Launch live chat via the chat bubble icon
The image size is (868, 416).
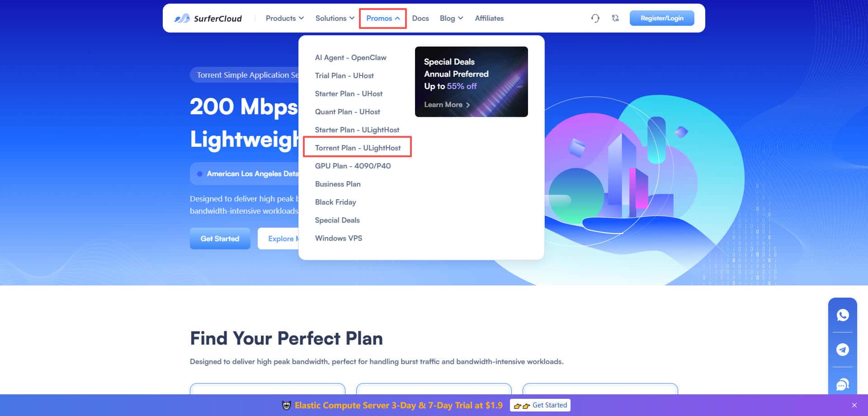click(x=842, y=384)
